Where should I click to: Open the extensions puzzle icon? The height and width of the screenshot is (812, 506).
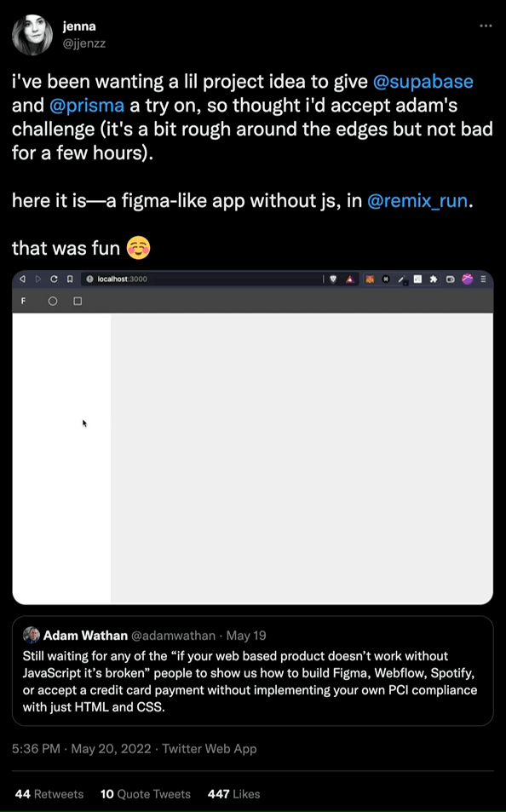(434, 279)
